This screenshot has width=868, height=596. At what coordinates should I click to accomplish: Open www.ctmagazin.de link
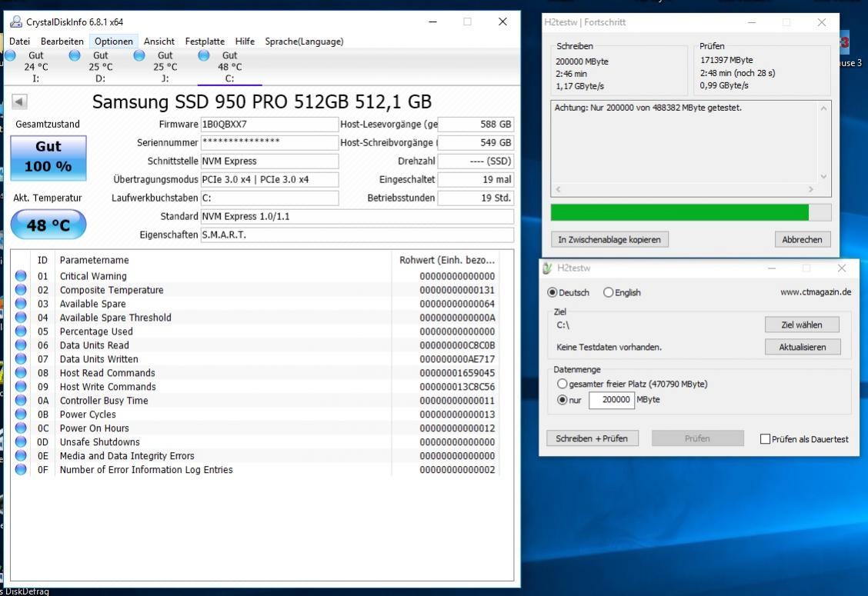point(816,292)
